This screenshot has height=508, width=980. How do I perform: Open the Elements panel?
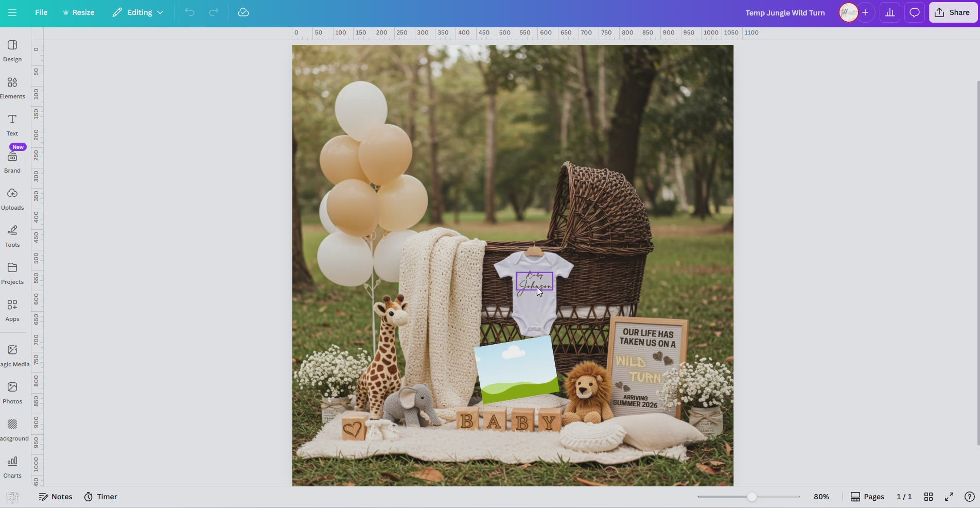[12, 88]
